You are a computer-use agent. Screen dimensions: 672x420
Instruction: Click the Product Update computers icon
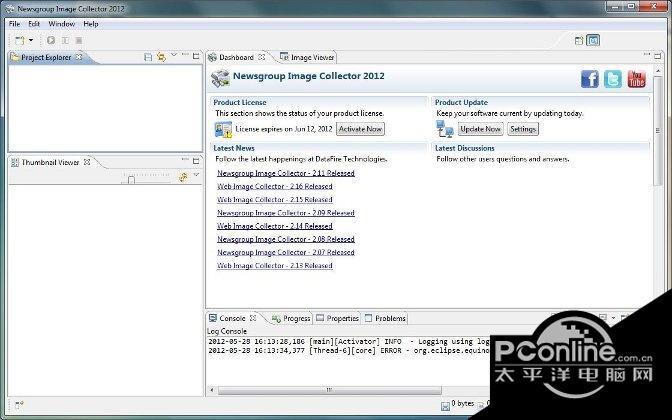click(x=444, y=129)
